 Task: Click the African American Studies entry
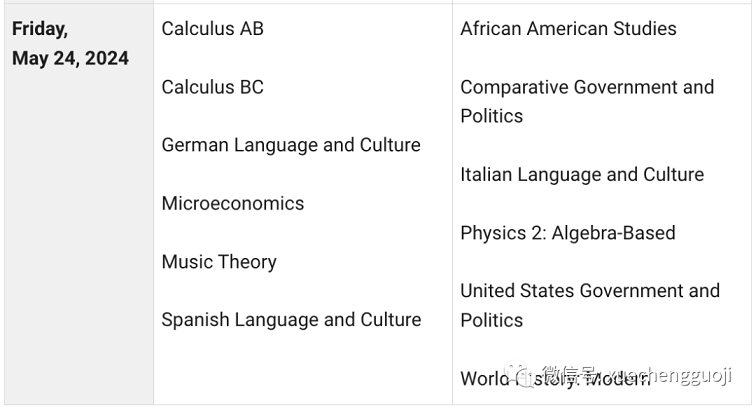(x=568, y=28)
